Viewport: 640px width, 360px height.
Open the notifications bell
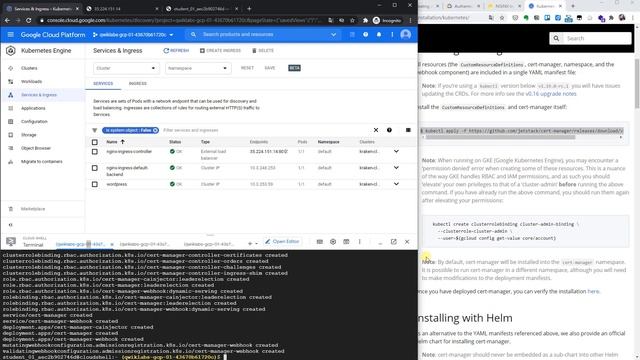[x=379, y=35]
